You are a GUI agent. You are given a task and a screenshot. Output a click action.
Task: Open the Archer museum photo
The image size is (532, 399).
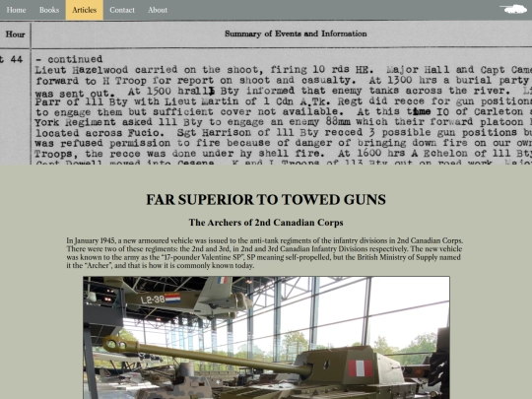click(267, 338)
